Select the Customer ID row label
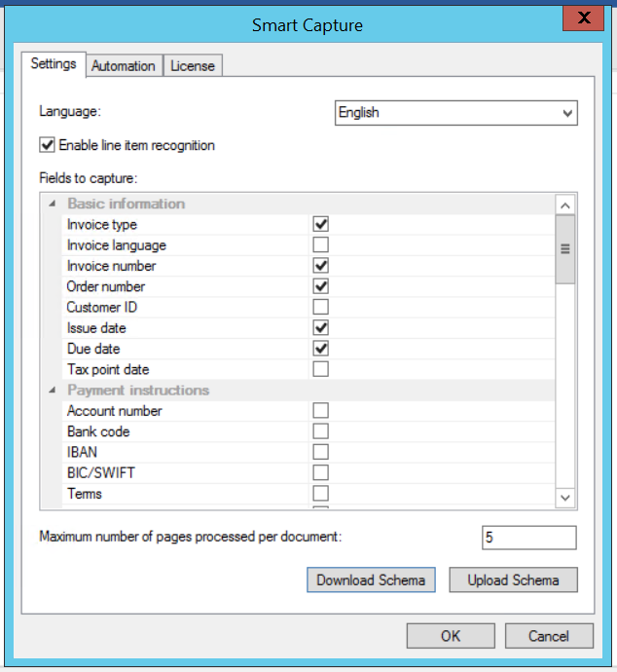This screenshot has height=672, width=617. (x=102, y=307)
